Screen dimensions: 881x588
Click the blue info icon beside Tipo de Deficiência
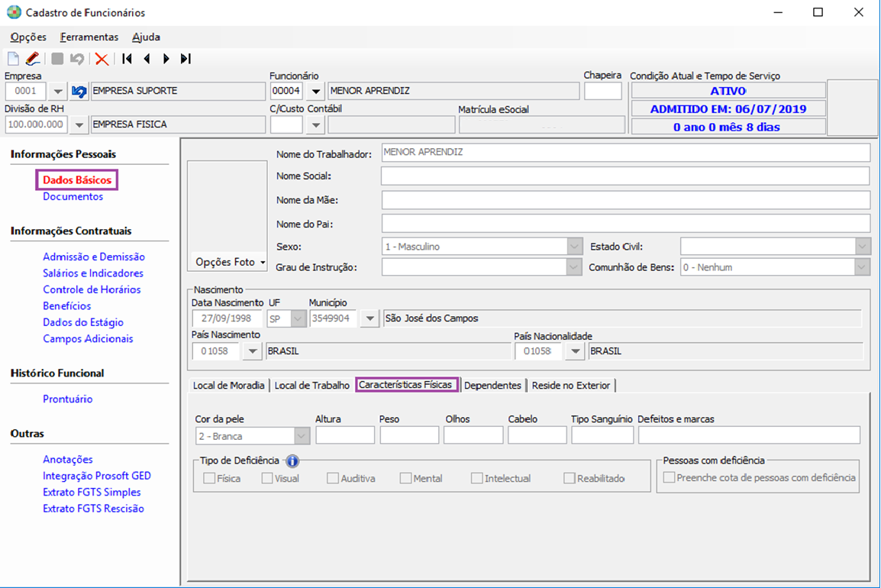tap(292, 461)
